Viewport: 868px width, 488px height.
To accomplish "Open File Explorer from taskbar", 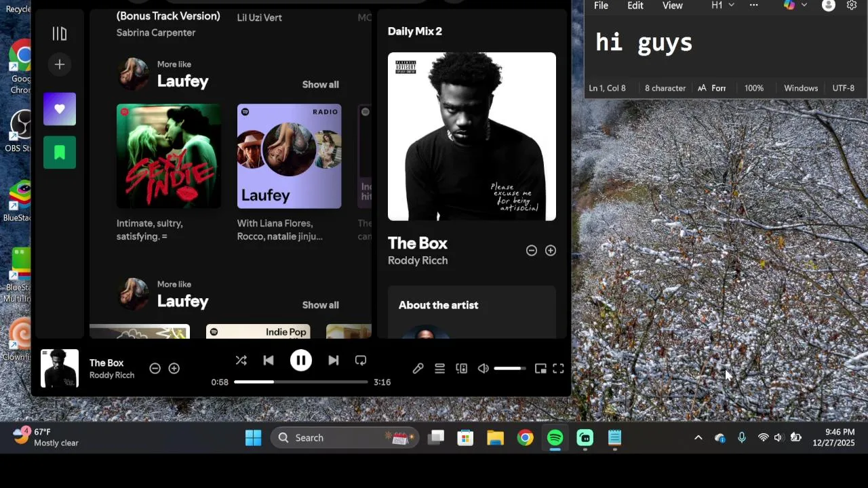I will 495,438.
